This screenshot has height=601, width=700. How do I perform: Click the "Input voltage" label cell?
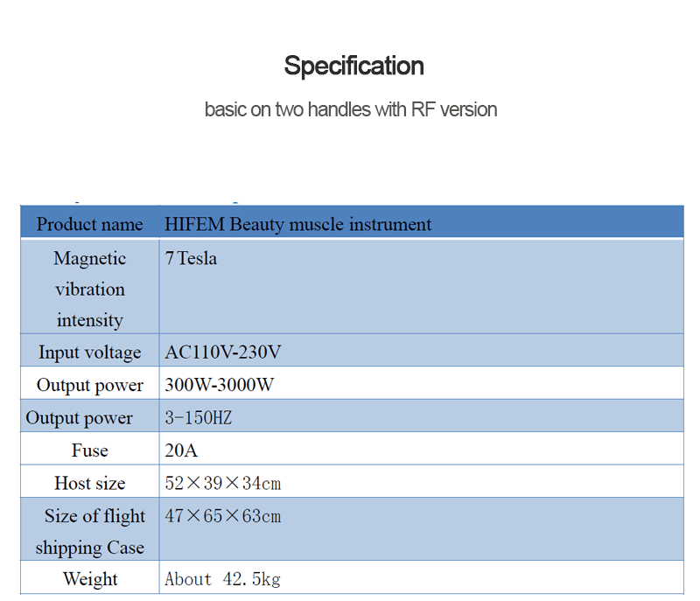(89, 353)
